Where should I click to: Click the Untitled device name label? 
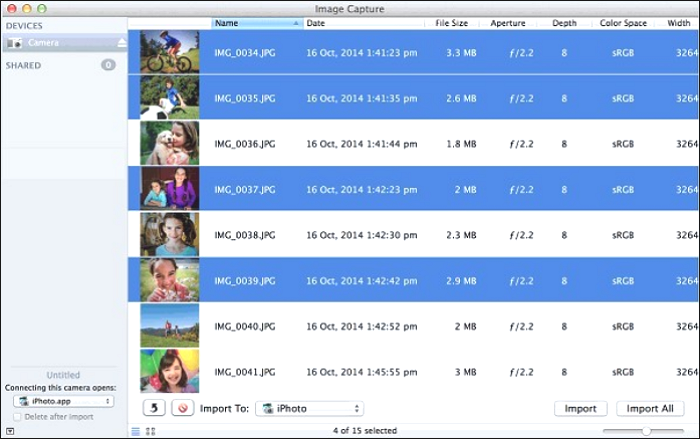(63, 375)
